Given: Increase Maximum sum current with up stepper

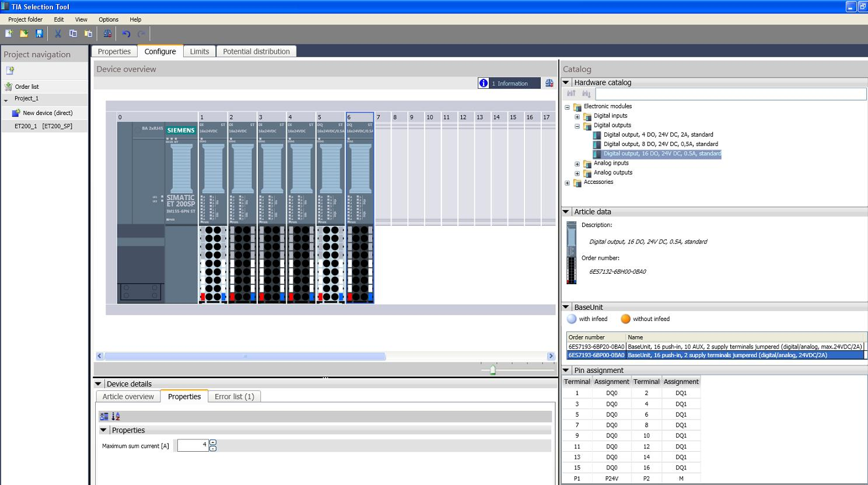Looking at the screenshot, I should click(212, 442).
